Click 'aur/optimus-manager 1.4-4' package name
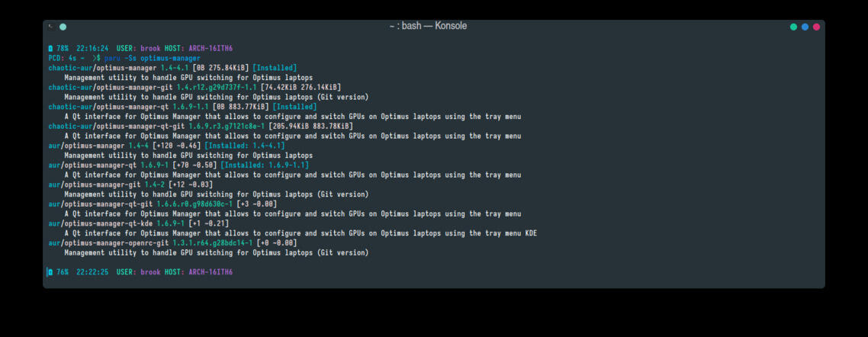868x337 pixels. click(98, 146)
